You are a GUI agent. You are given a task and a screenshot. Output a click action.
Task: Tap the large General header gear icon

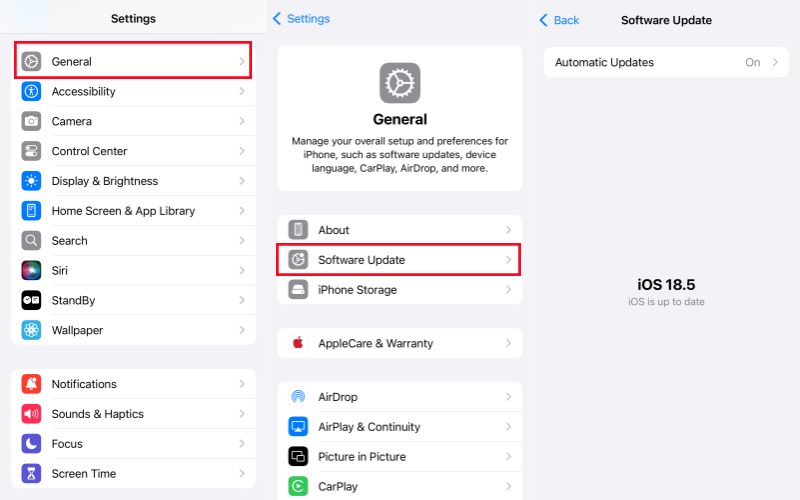[400, 83]
